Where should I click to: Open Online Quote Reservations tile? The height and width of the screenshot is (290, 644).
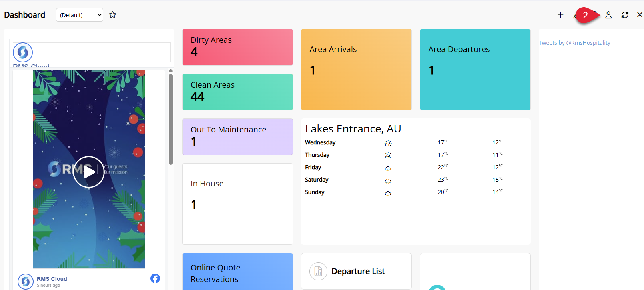[237, 272]
